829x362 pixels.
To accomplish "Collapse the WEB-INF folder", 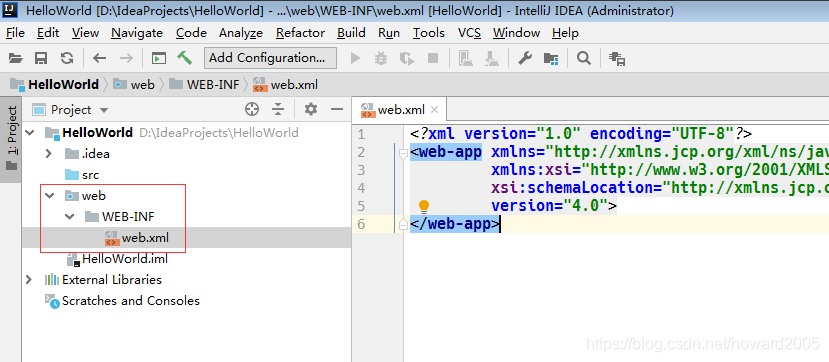I will click(69, 217).
